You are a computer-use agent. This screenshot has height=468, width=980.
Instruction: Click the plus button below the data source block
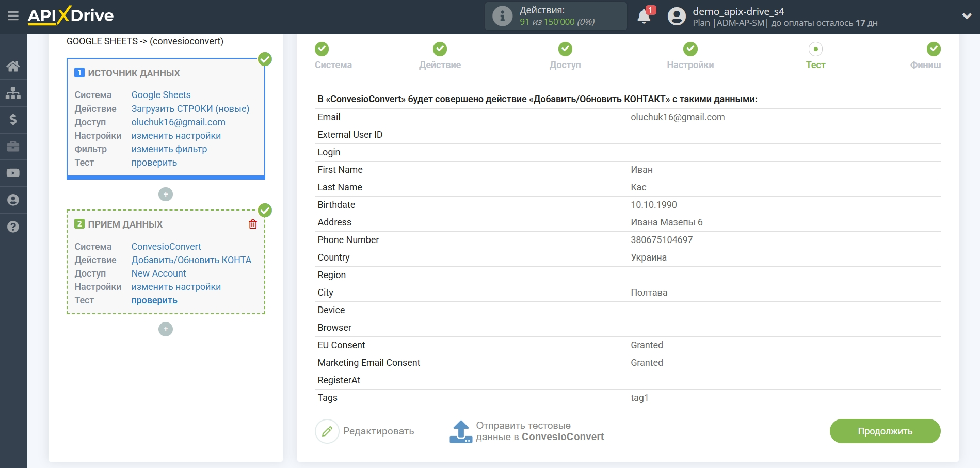(166, 195)
